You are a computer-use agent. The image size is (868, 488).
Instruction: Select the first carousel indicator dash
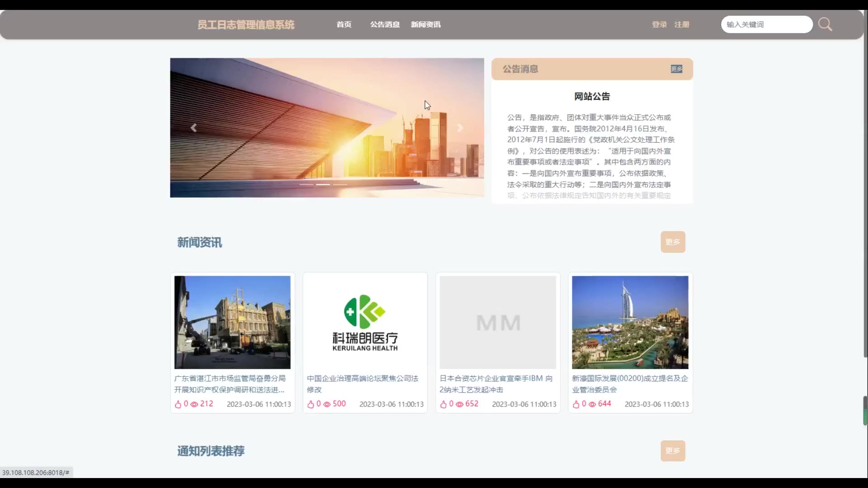pos(306,184)
